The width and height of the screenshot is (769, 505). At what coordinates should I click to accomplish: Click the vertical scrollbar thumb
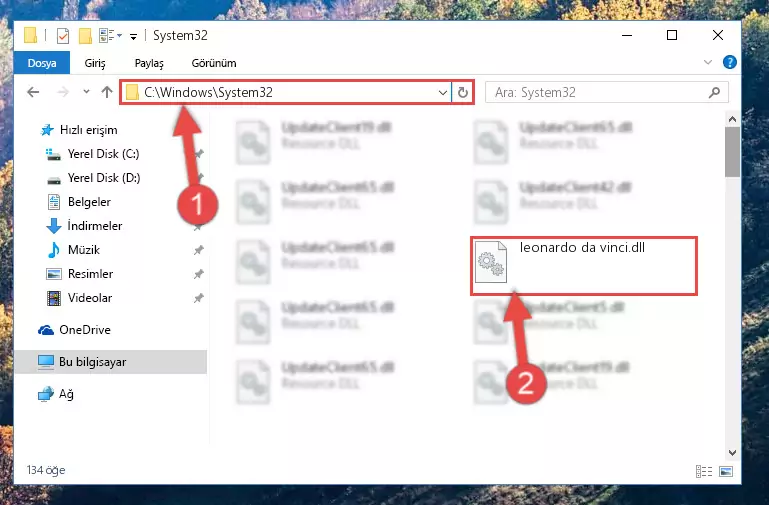[732, 152]
